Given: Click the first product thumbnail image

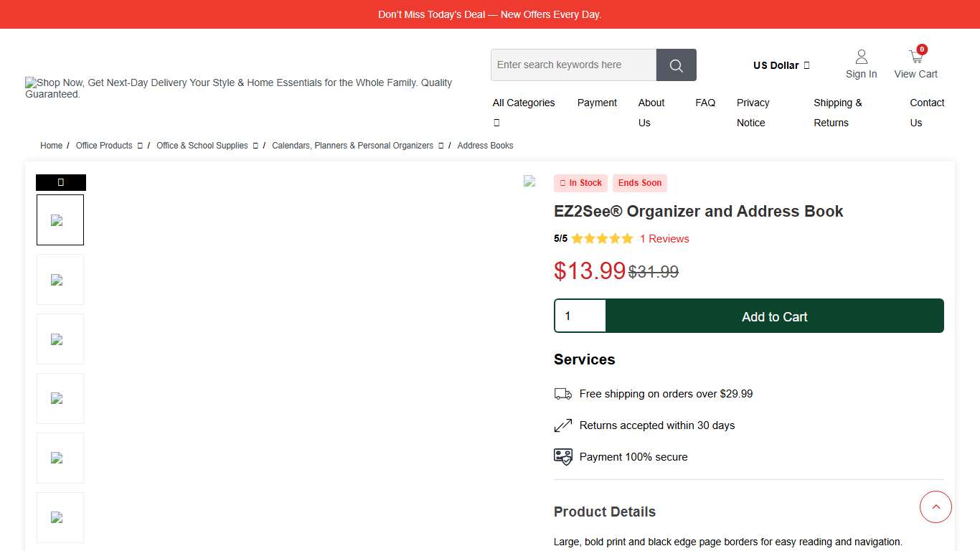Looking at the screenshot, I should coord(60,220).
